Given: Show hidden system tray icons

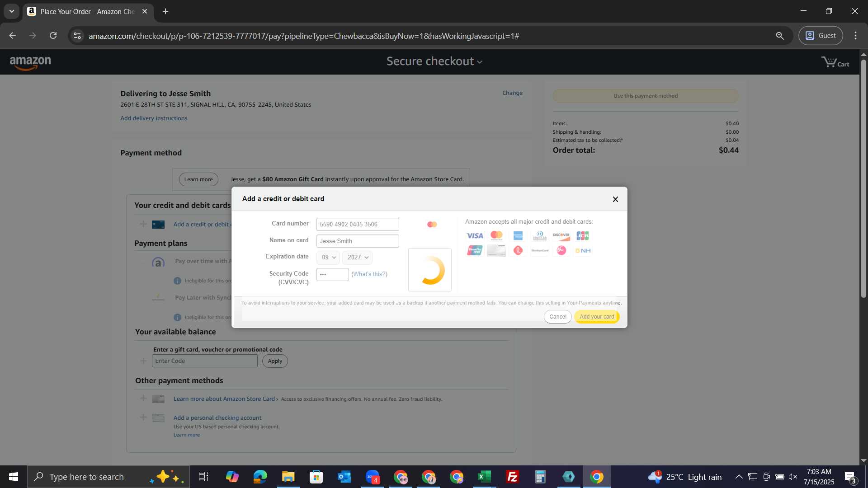Looking at the screenshot, I should (x=739, y=477).
